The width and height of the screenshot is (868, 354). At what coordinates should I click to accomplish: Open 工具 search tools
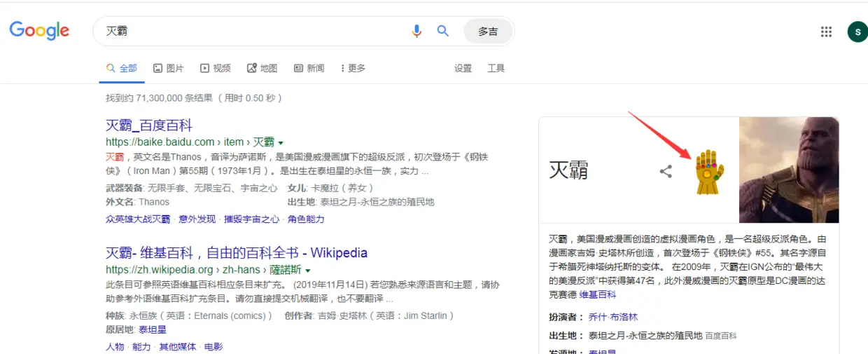click(x=496, y=68)
